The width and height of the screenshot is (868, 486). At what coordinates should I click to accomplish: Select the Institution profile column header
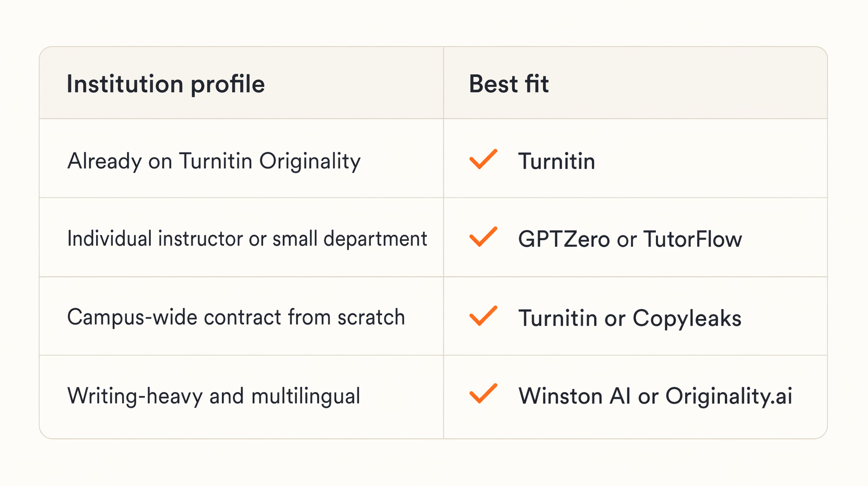(165, 85)
